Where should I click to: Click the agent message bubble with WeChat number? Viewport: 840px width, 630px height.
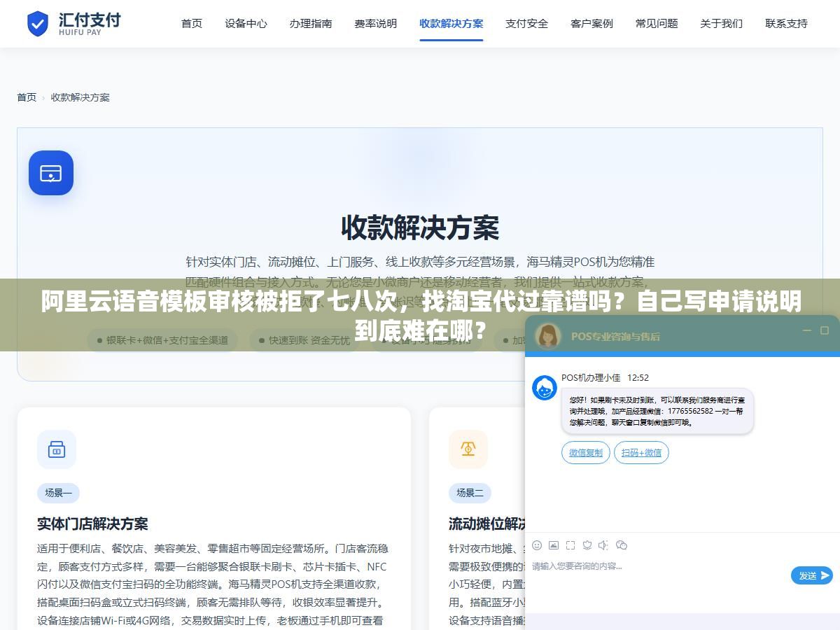pyautogui.click(x=657, y=411)
